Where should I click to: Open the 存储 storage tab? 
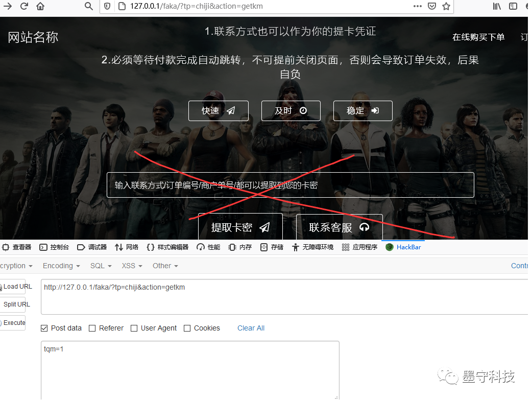(x=272, y=247)
